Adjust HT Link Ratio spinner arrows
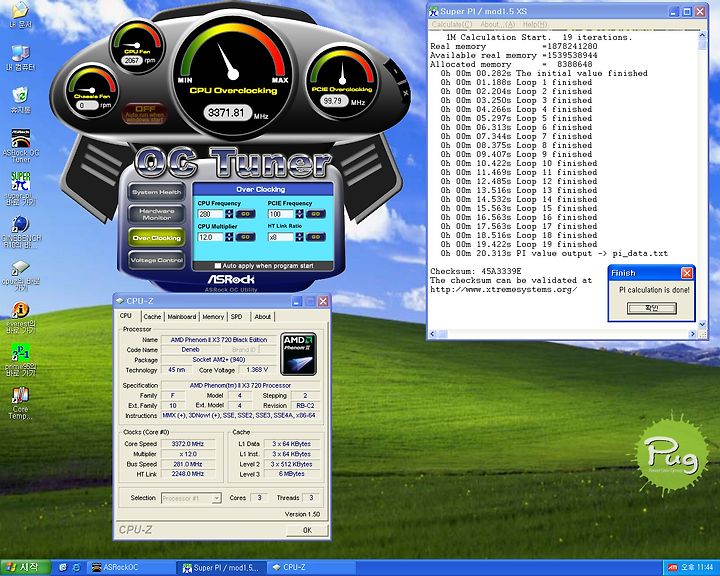This screenshot has width=720, height=576. tap(299, 237)
